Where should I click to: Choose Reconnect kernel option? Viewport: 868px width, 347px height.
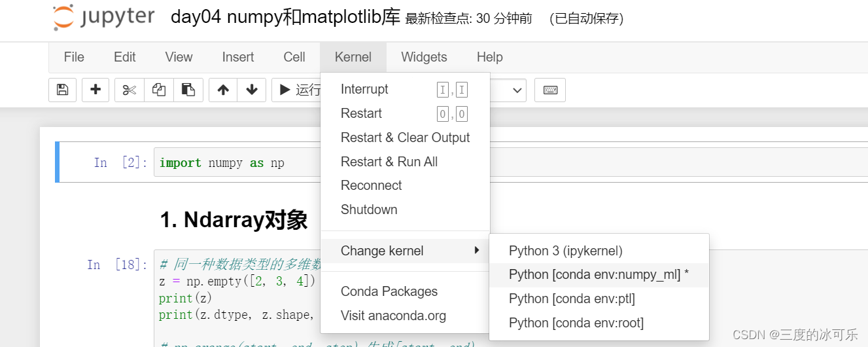point(405,186)
